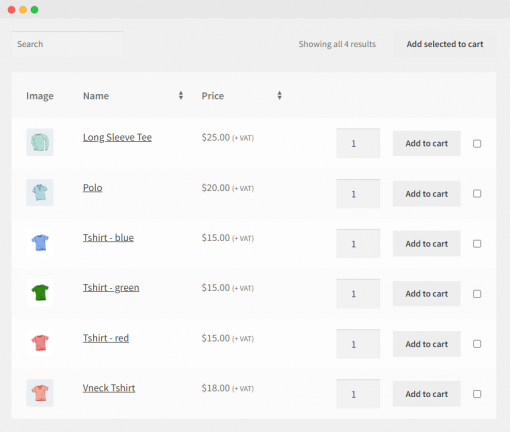Open the Tshirt - blue link
Screen dimensions: 510x432
pos(108,238)
